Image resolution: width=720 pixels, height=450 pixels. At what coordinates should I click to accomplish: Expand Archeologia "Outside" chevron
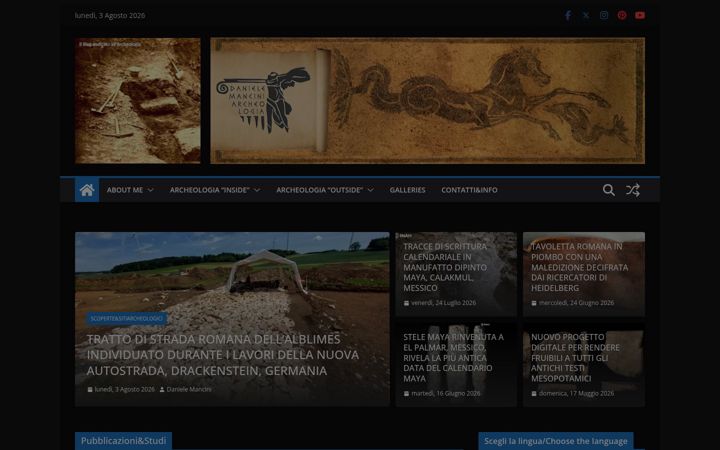pyautogui.click(x=370, y=190)
